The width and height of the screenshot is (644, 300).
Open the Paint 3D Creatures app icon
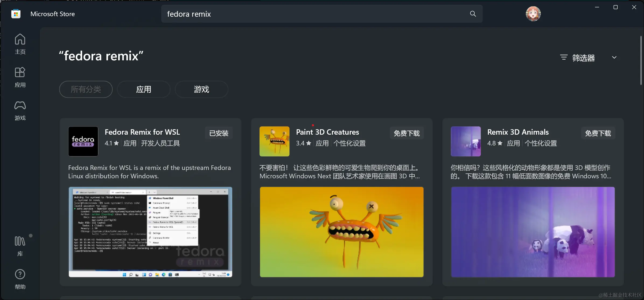[x=274, y=141]
